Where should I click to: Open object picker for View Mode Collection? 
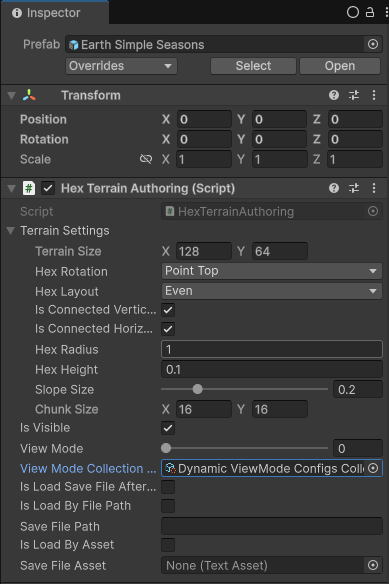(x=373, y=469)
